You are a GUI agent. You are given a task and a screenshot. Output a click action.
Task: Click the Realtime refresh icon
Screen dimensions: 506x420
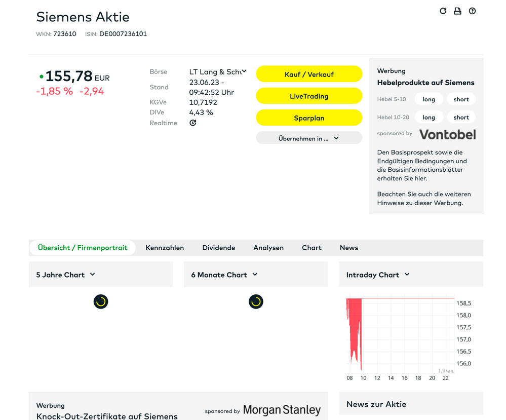(x=193, y=123)
